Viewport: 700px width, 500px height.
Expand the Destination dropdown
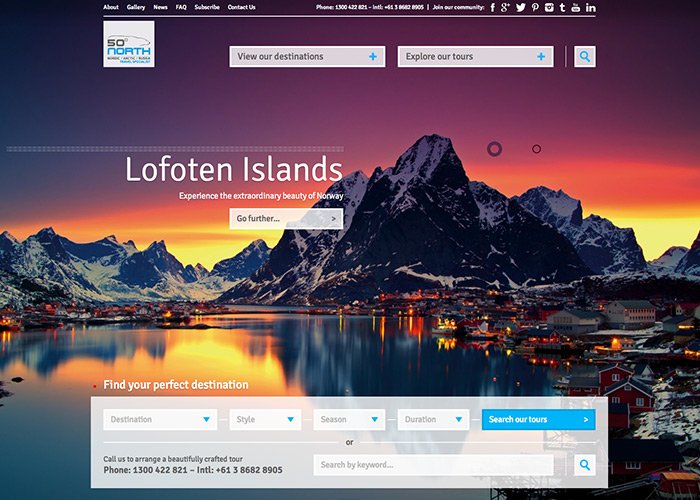click(160, 420)
